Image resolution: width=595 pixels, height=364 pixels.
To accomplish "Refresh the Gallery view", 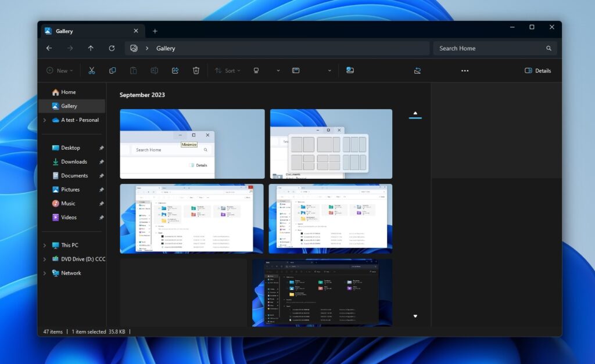I will pos(112,48).
